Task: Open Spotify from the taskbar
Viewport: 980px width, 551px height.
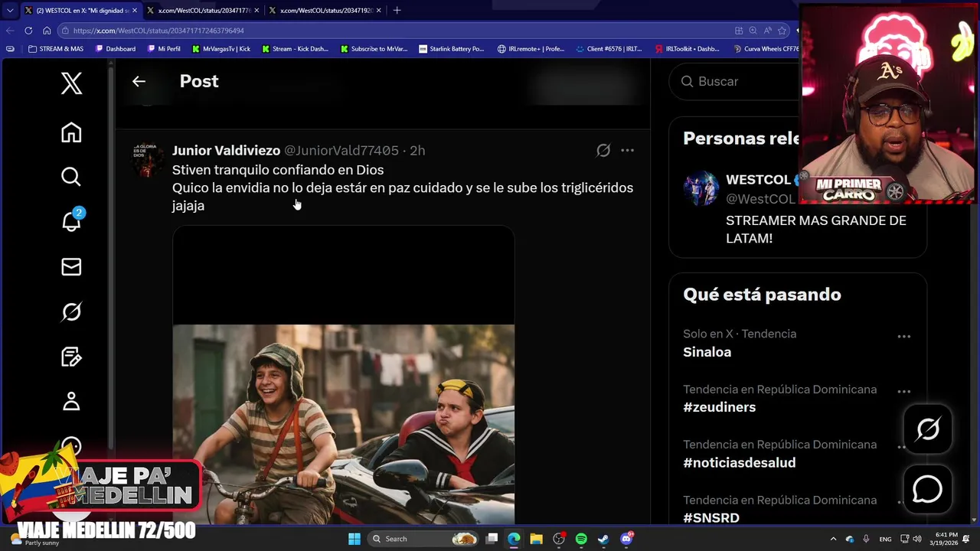Action: 581,539
